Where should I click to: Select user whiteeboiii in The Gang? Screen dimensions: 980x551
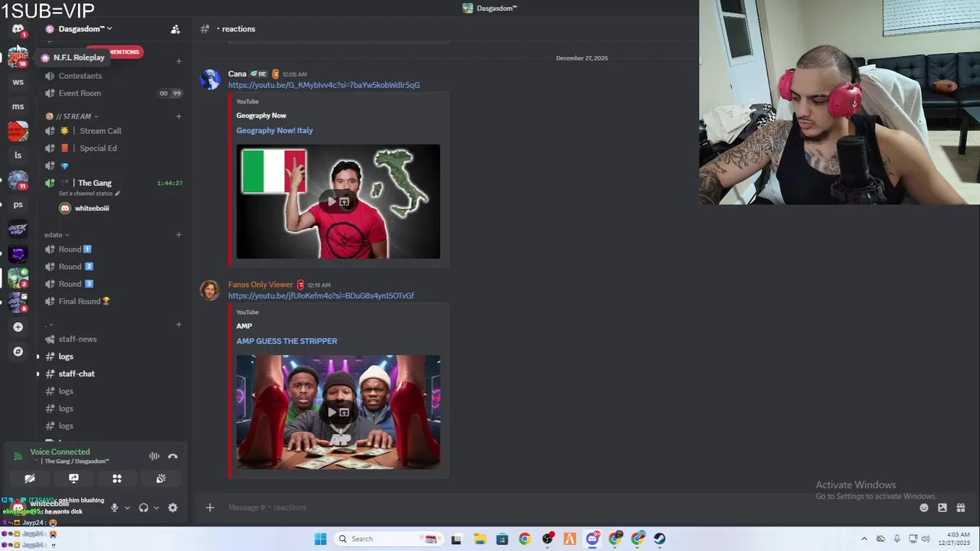pyautogui.click(x=92, y=208)
